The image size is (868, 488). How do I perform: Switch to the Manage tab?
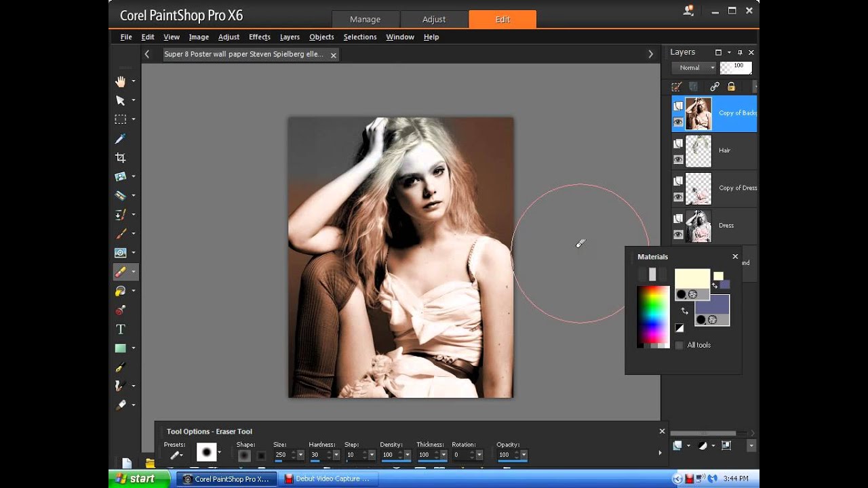366,19
